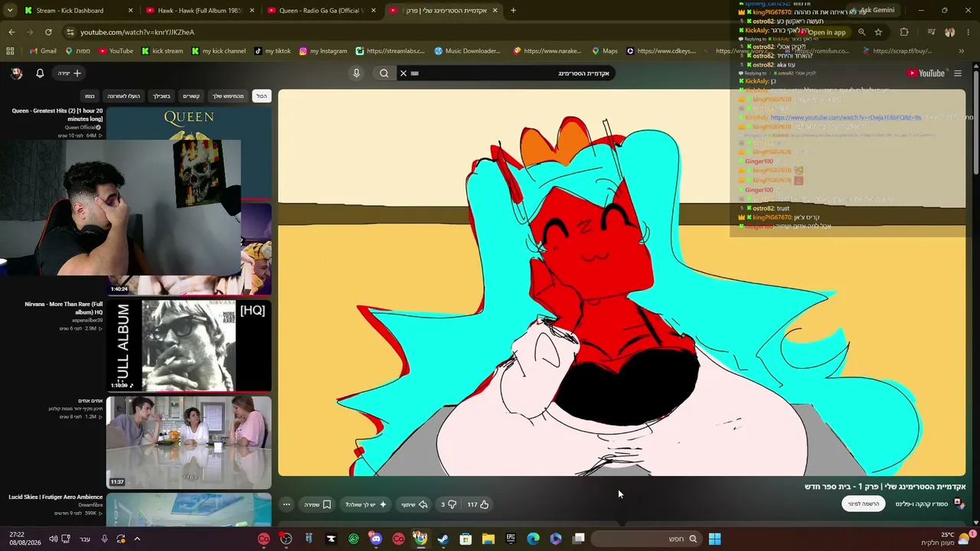Viewport: 980px width, 551px height.
Task: Go to the YouTube home logo
Action: (926, 73)
